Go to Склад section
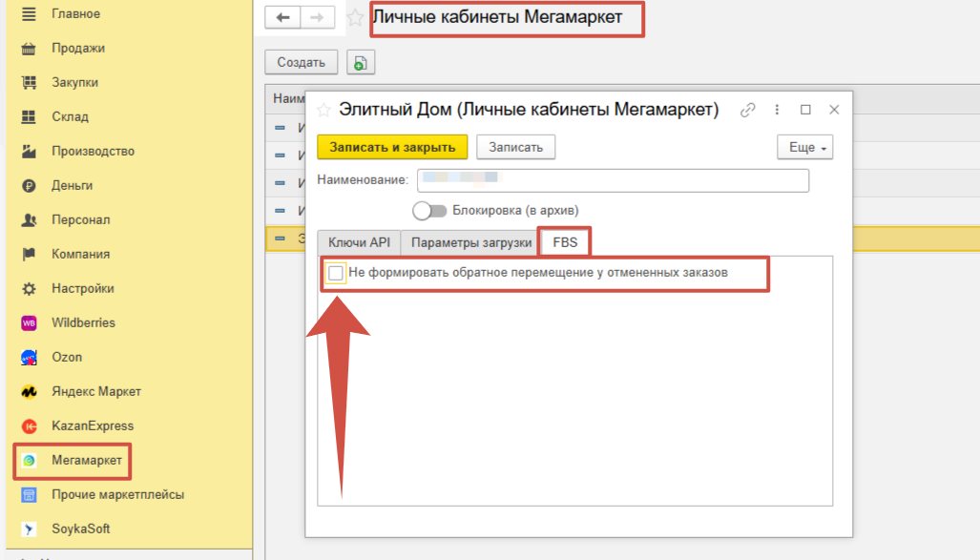The image size is (980, 560). [70, 117]
